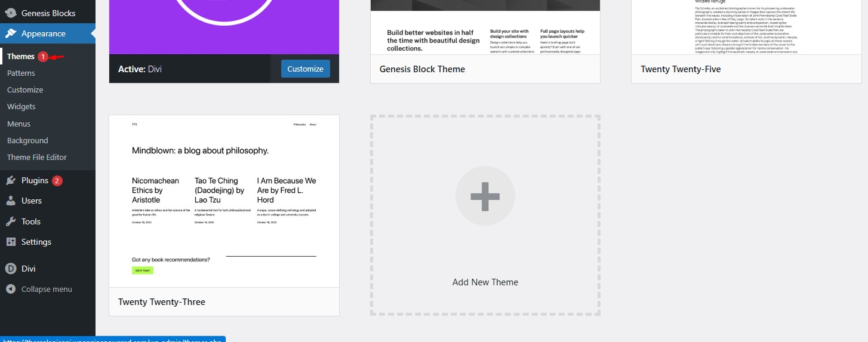Open the Theme File Editor

(37, 157)
